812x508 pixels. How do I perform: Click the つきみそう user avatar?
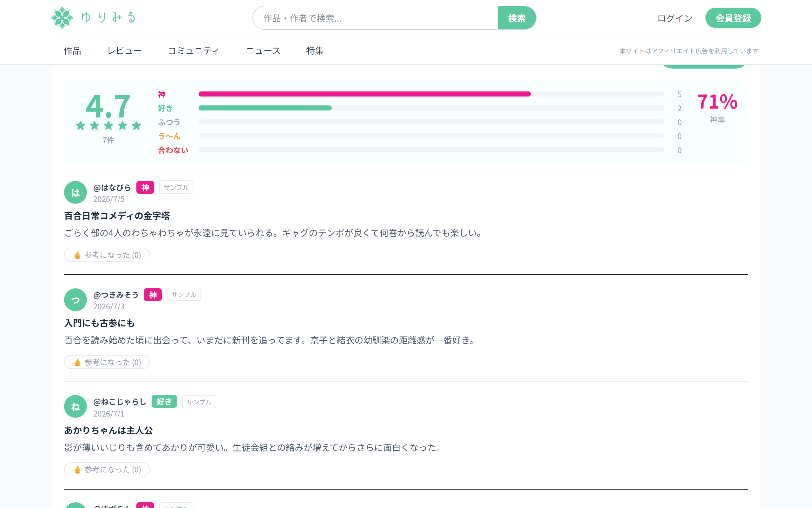(75, 300)
